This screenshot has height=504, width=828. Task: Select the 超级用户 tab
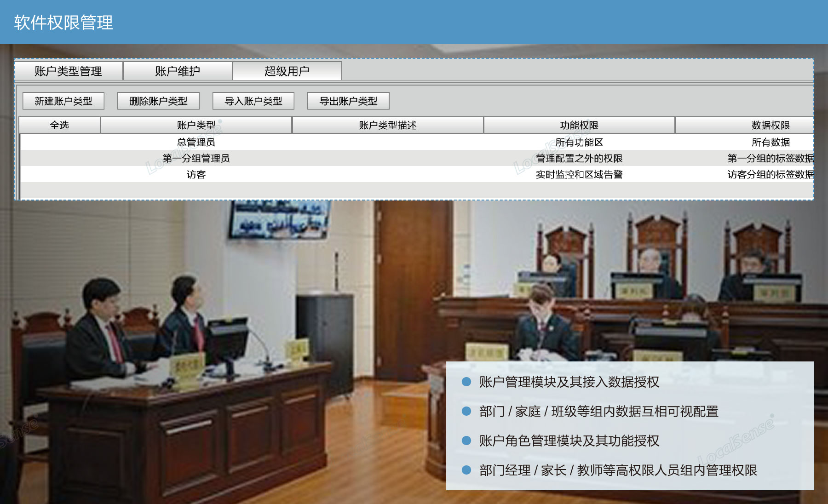287,71
